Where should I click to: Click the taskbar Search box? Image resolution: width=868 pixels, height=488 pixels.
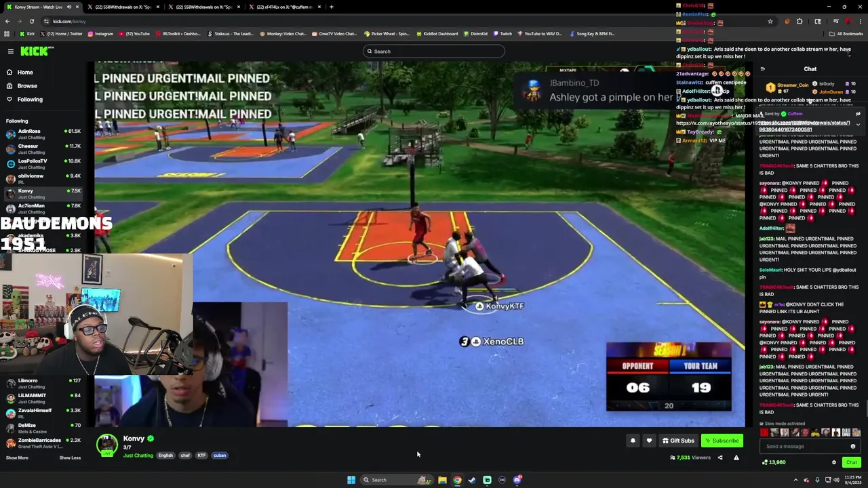click(397, 480)
